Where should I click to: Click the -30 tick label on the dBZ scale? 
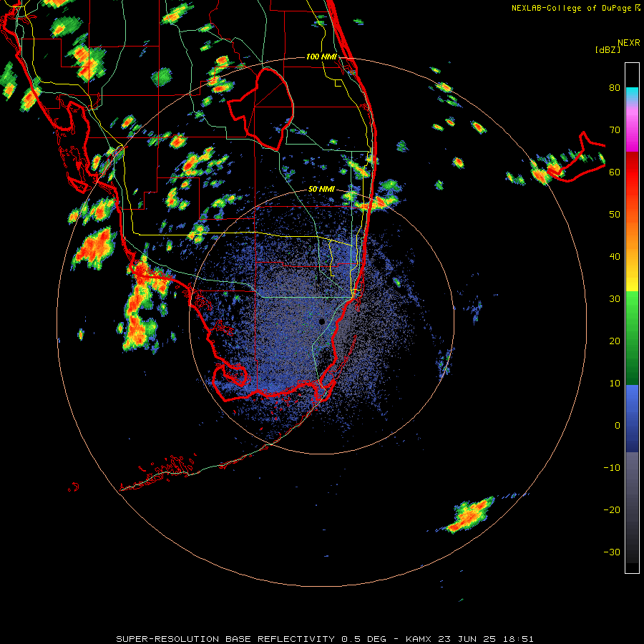[x=612, y=552]
